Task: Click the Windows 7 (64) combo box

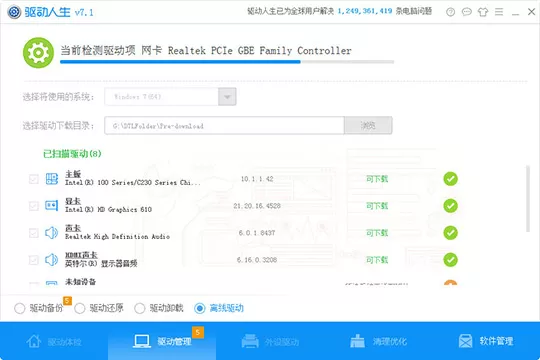Action: point(170,97)
